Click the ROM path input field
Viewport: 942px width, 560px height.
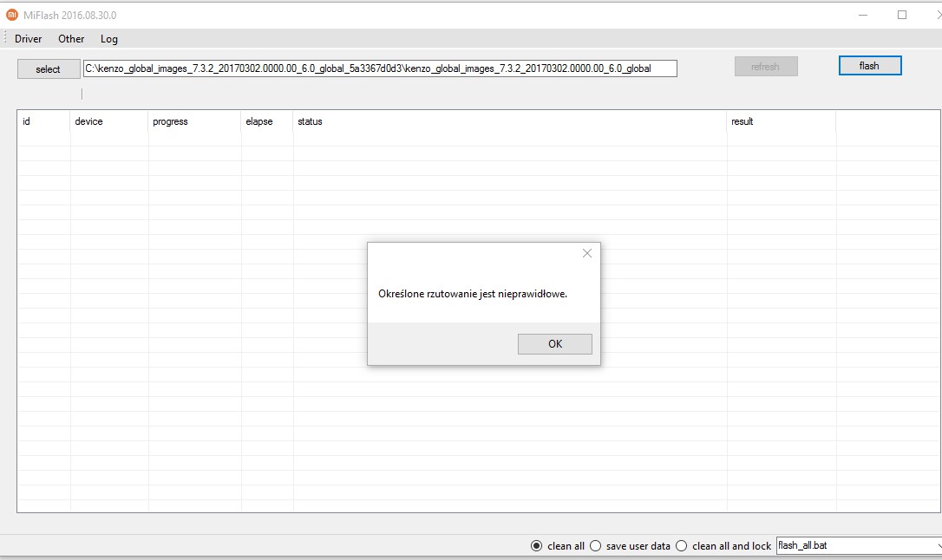pyautogui.click(x=379, y=68)
